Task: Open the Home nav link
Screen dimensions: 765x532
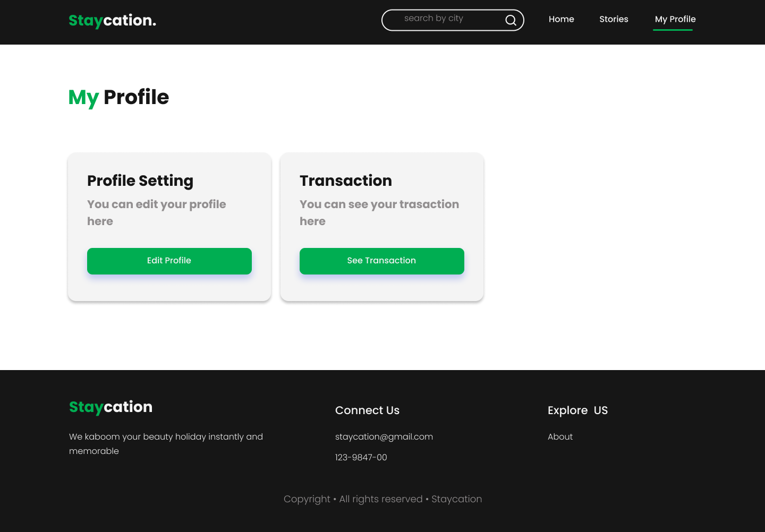Action: point(561,19)
